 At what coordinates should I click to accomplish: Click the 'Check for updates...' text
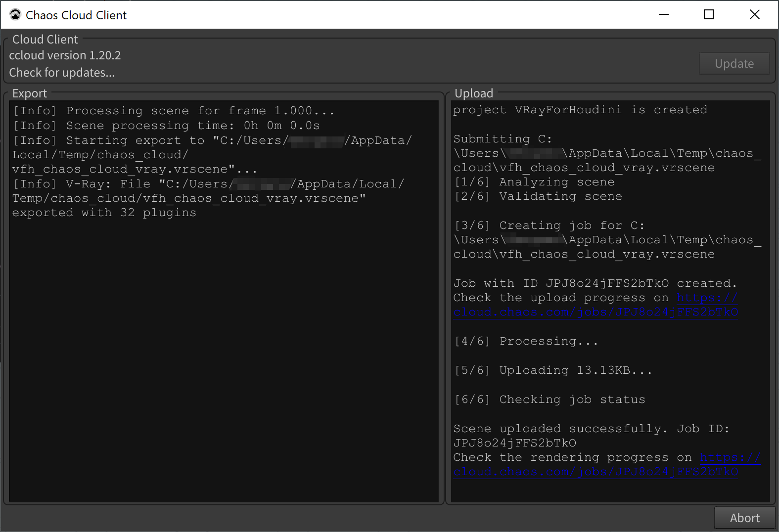tap(62, 73)
